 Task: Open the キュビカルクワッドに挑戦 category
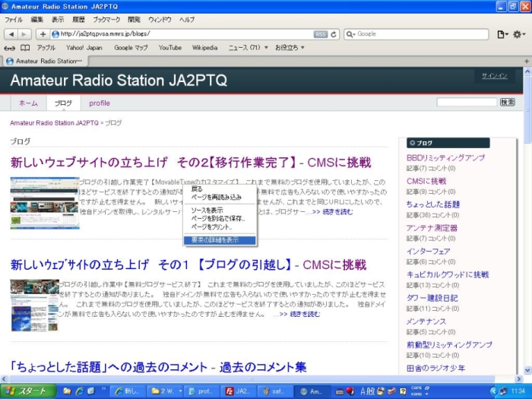[x=448, y=275]
